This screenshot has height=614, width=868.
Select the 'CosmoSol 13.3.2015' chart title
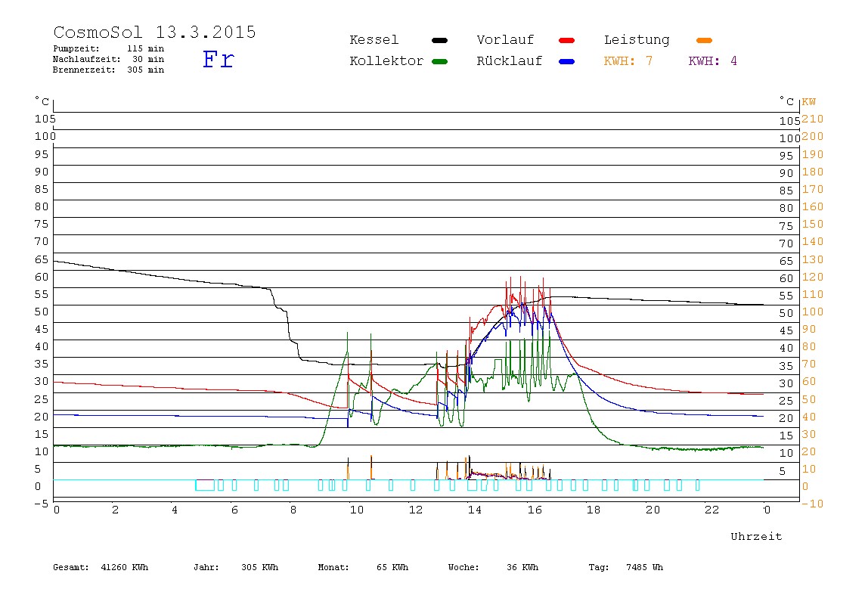point(154,32)
